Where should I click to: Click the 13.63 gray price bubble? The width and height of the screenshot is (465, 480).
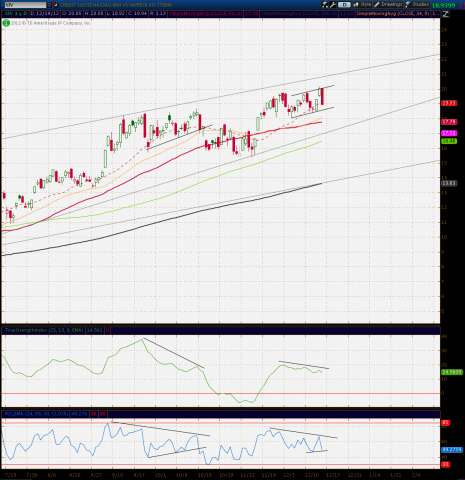tap(449, 183)
